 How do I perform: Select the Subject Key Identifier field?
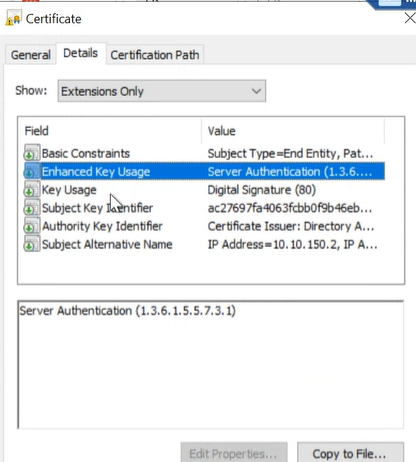tap(97, 208)
